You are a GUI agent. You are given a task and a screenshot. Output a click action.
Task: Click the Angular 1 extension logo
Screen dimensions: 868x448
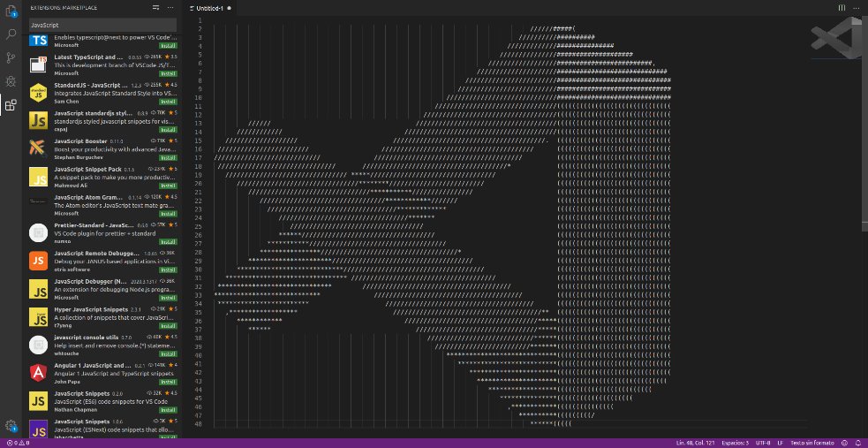[38, 373]
